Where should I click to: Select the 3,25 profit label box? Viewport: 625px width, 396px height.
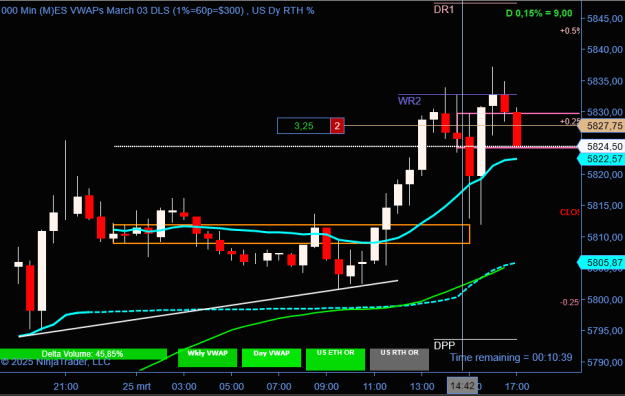pyautogui.click(x=304, y=126)
